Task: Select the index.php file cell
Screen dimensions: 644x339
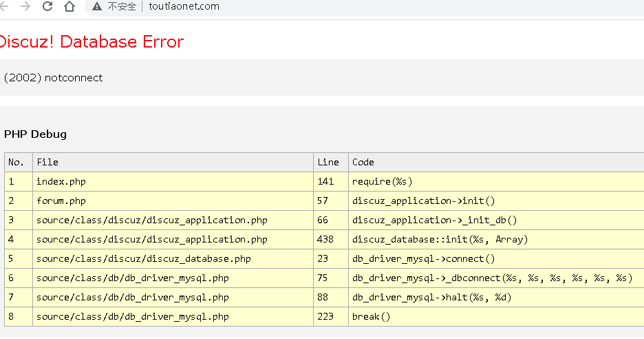Action: click(61, 182)
